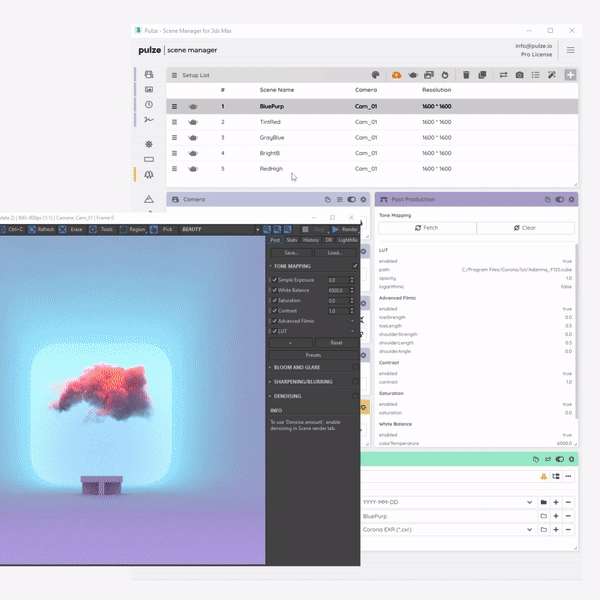Click the batch images icon in Setup List toolbar
Viewport: 600px width, 600px height.
tap(429, 75)
